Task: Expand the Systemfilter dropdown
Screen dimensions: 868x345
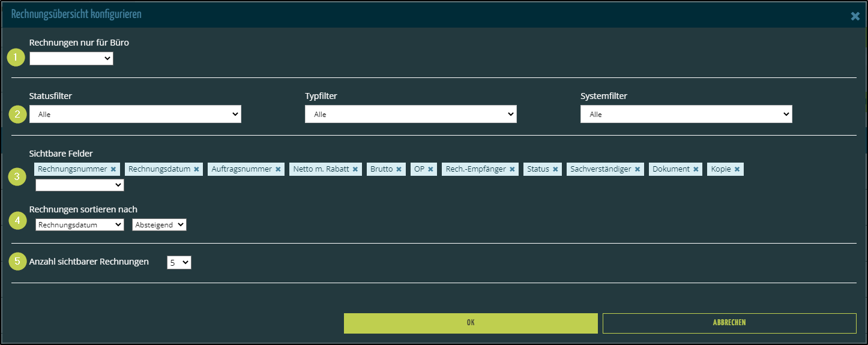Action: point(686,114)
